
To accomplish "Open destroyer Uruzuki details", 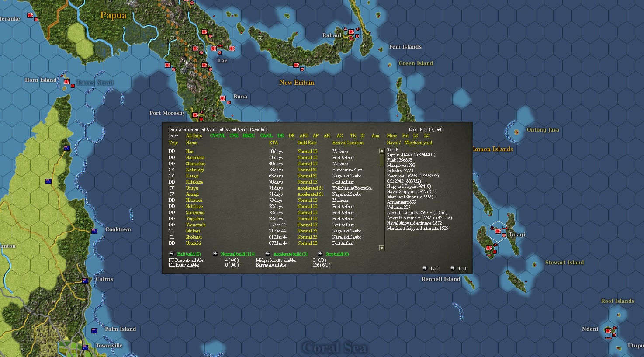I will [194, 243].
